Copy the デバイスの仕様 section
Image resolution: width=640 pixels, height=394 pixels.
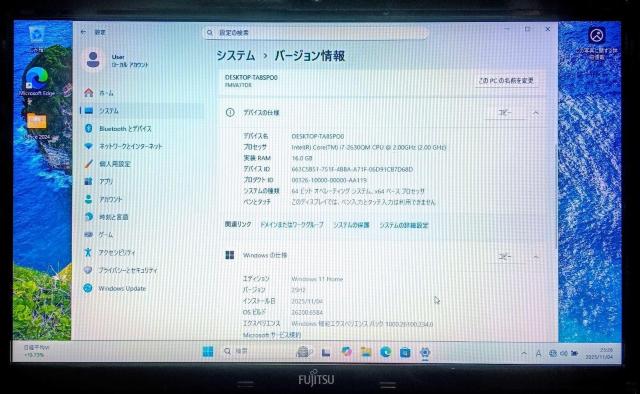[505, 113]
